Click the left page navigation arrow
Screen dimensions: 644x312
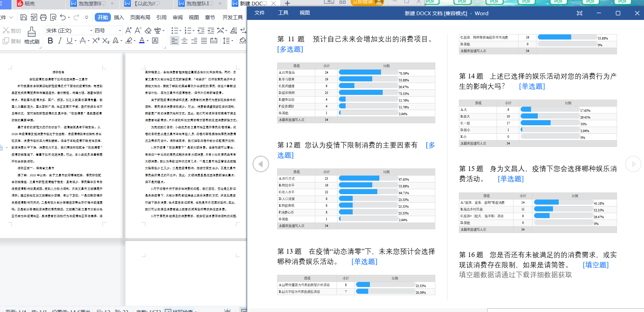click(260, 164)
